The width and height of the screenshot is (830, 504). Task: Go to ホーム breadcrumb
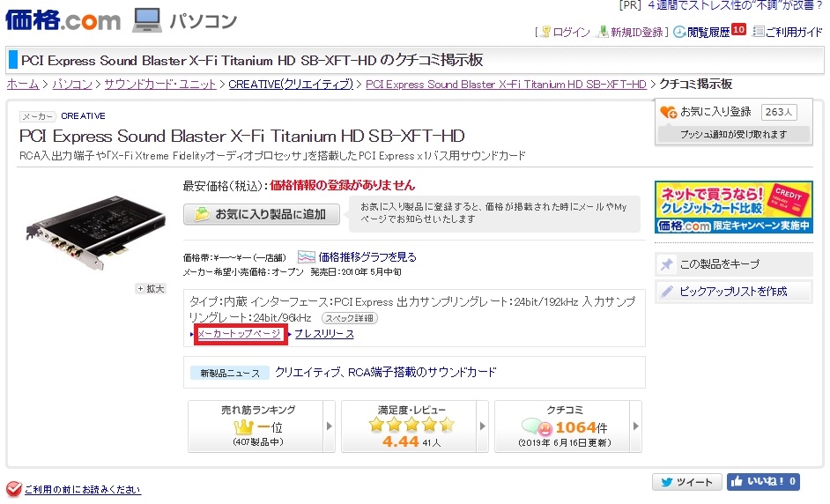click(x=23, y=85)
